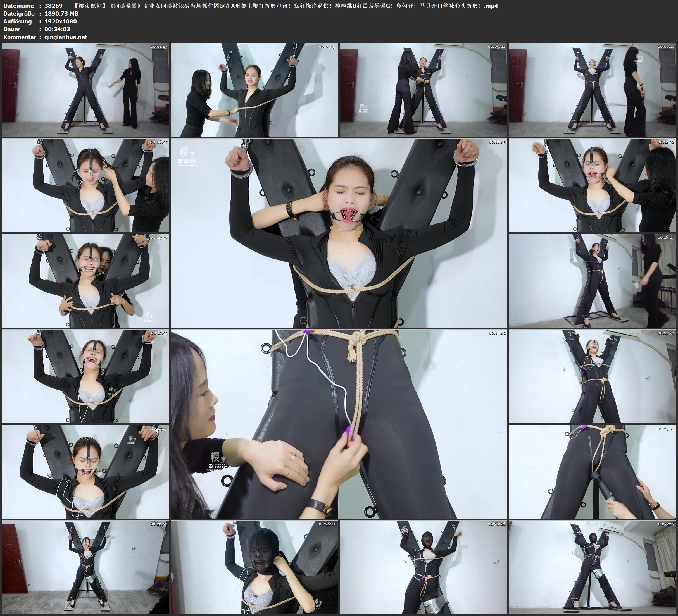Open the frame marked 00:14:20

tap(85, 281)
